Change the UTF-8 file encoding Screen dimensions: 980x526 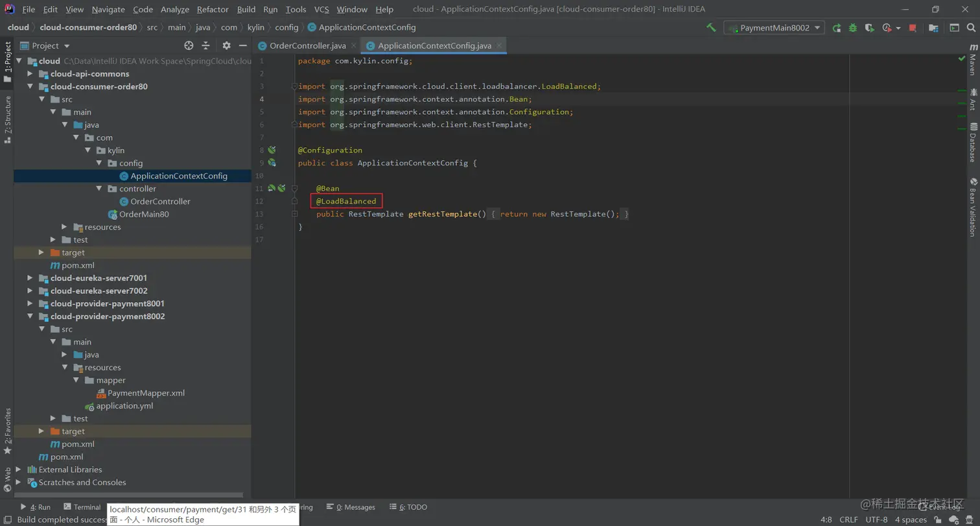[876, 520]
